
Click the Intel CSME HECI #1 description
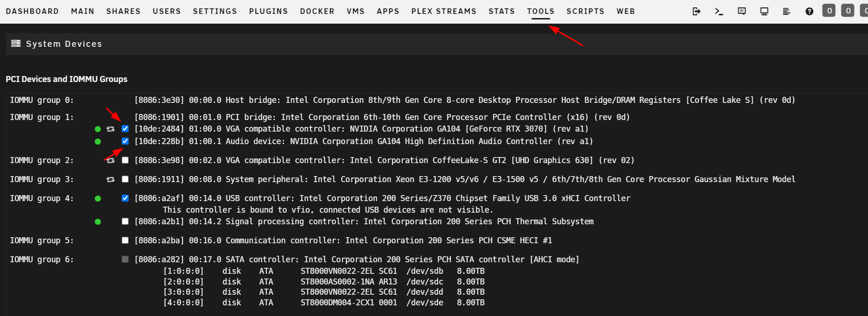[343, 240]
